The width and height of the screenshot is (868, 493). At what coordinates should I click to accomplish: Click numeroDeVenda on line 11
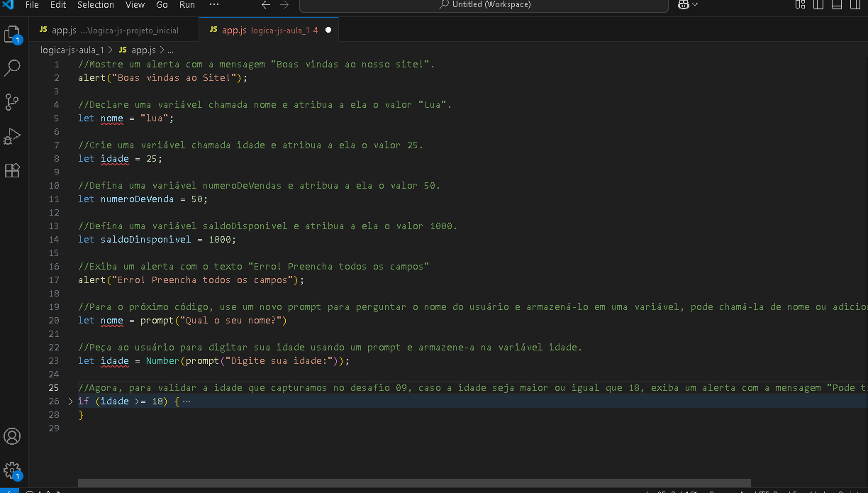[x=138, y=199]
